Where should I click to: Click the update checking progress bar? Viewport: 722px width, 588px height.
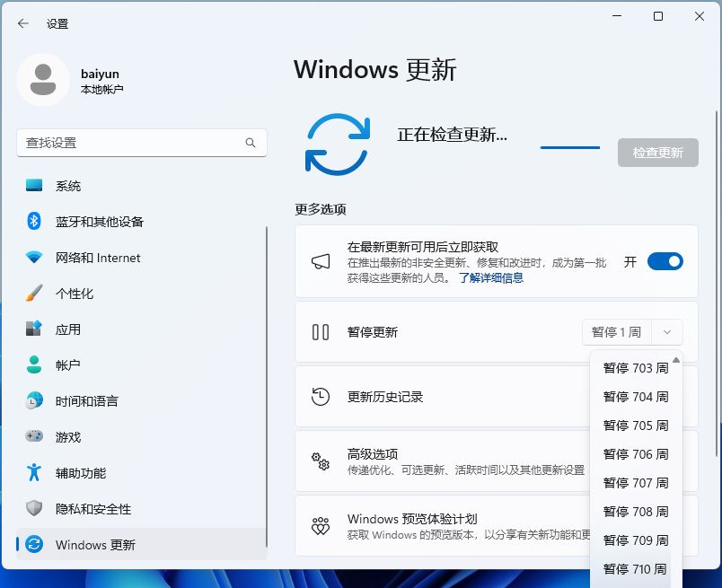click(x=570, y=148)
